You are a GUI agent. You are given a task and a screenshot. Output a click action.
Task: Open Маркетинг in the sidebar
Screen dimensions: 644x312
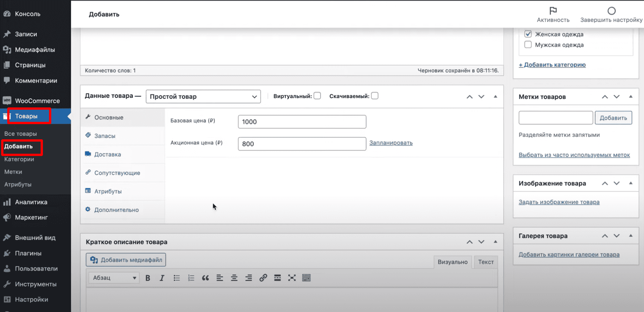(x=31, y=217)
